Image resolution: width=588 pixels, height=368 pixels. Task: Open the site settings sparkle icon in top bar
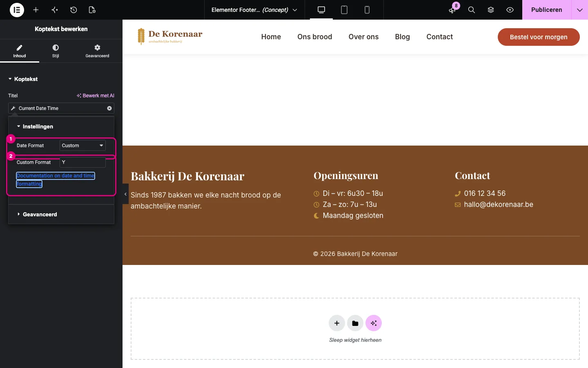click(x=55, y=10)
